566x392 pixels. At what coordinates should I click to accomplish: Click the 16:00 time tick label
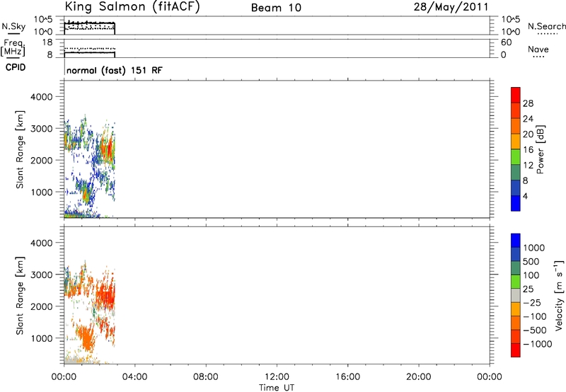click(347, 377)
